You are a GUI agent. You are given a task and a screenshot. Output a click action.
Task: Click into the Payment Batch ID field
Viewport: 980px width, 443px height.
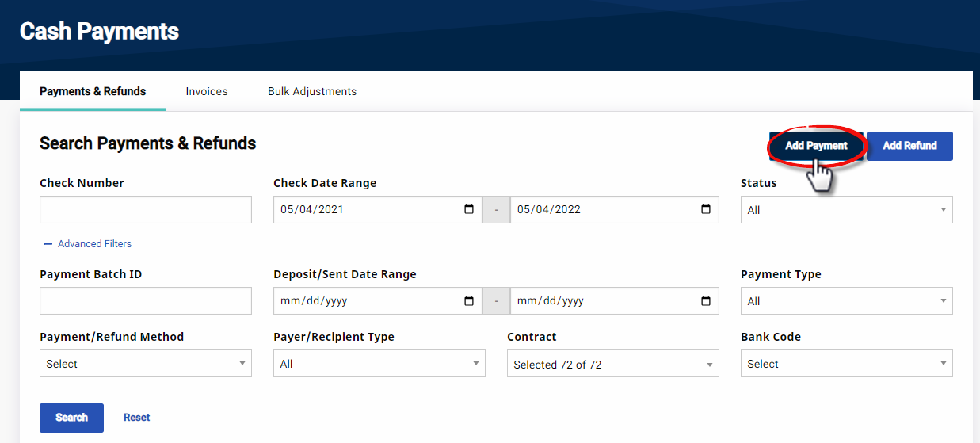(145, 301)
